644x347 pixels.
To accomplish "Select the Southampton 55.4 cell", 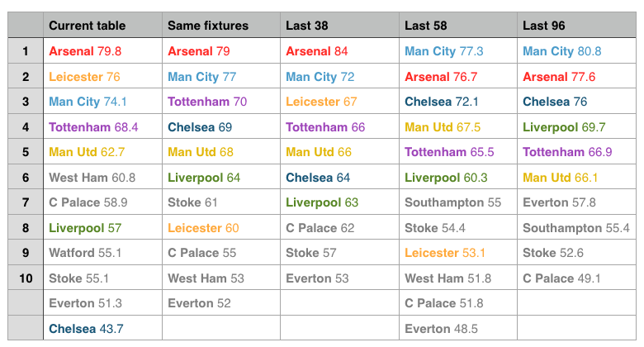I will coord(576,227).
